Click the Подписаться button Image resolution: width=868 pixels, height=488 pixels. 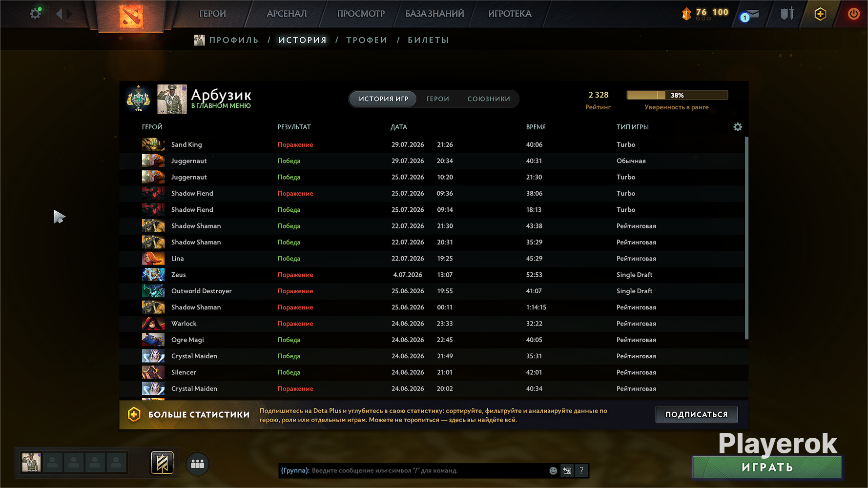[x=696, y=414]
